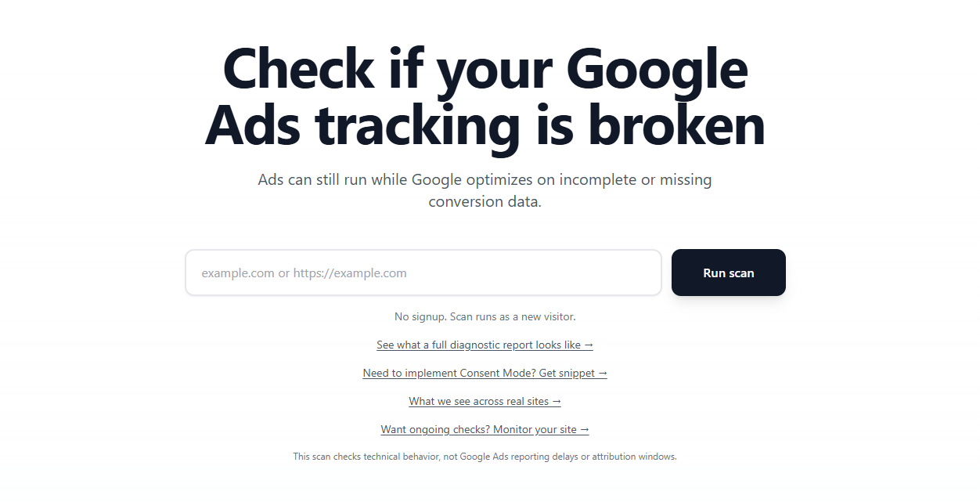Click arrow icon after "Get snippet"
Screen dimensions: 980x502
603,374
